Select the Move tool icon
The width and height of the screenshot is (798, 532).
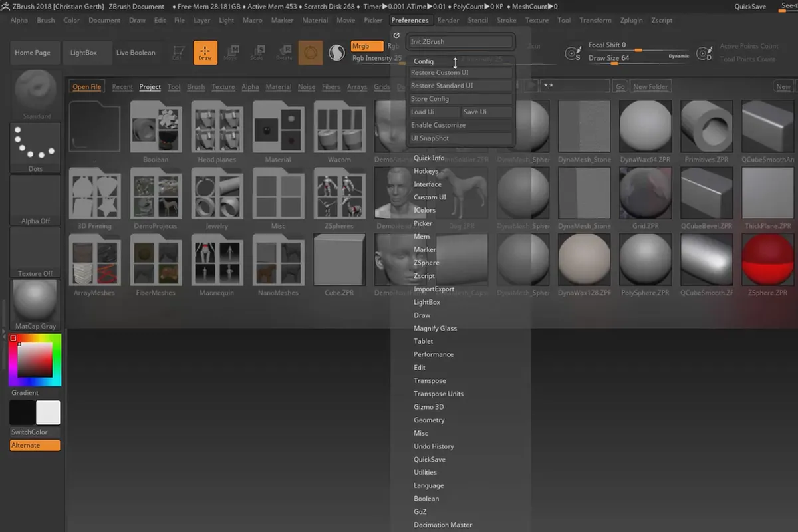point(231,53)
